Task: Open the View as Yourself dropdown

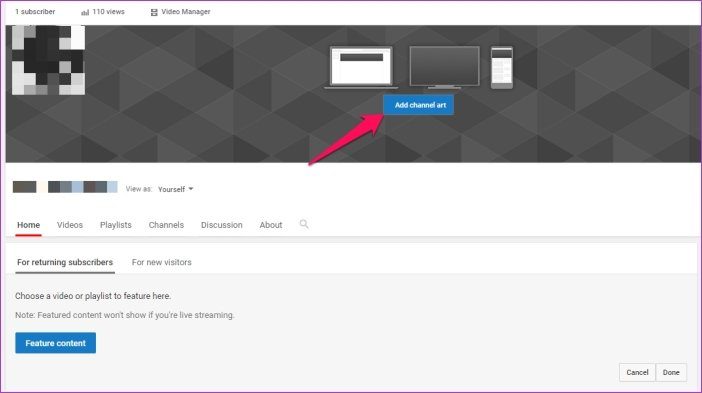Action: tap(176, 189)
